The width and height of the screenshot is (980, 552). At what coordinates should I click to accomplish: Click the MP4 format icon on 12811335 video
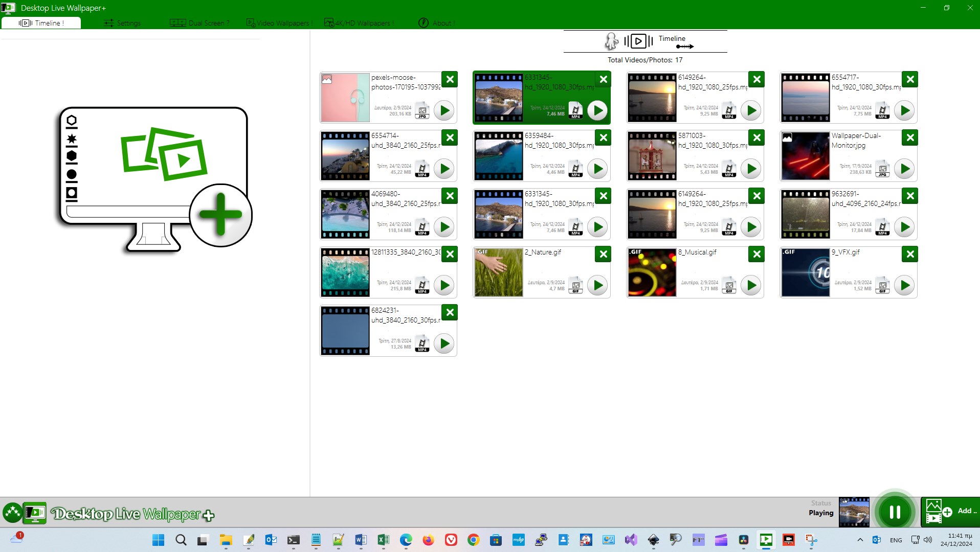tap(421, 285)
